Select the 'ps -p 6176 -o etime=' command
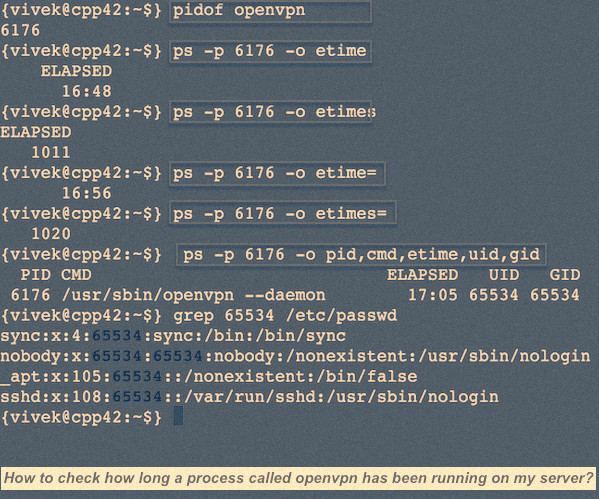599x499 pixels. [x=277, y=173]
